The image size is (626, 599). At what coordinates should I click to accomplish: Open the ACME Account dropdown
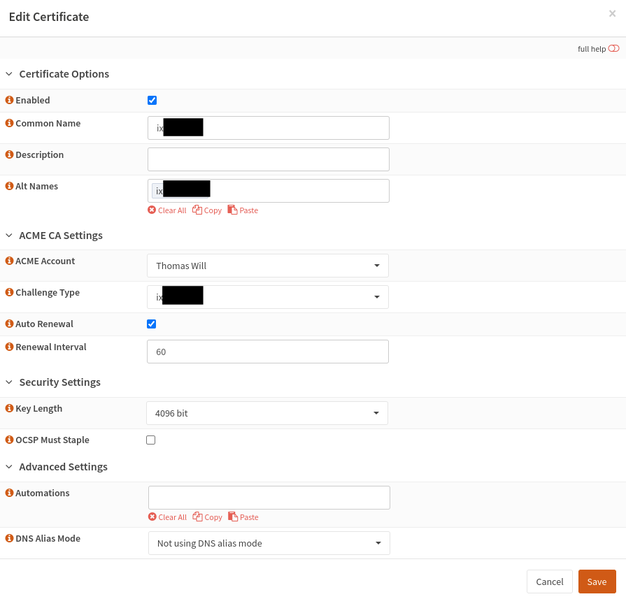(x=267, y=266)
